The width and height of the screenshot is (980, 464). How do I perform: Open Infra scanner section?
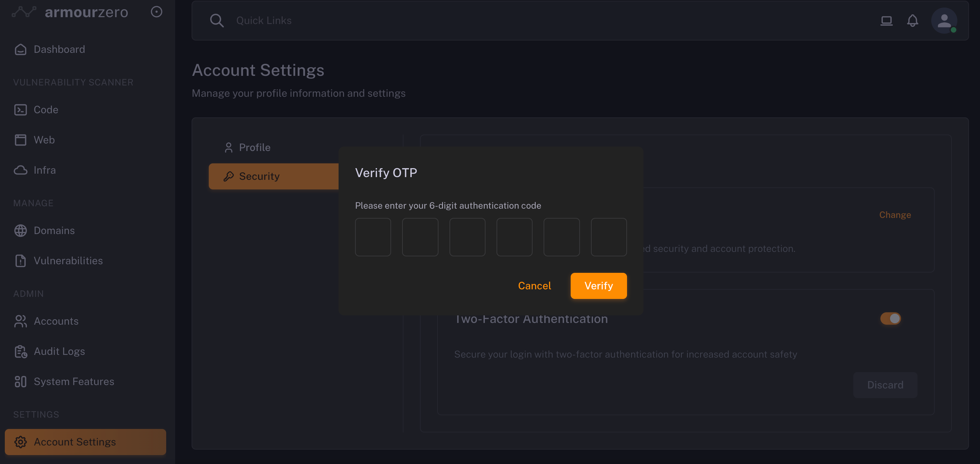45,170
